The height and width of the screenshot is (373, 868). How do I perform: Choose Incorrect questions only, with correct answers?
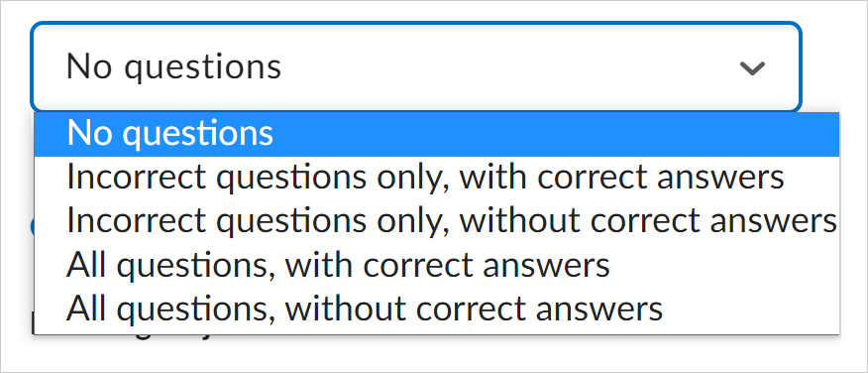pos(437,178)
